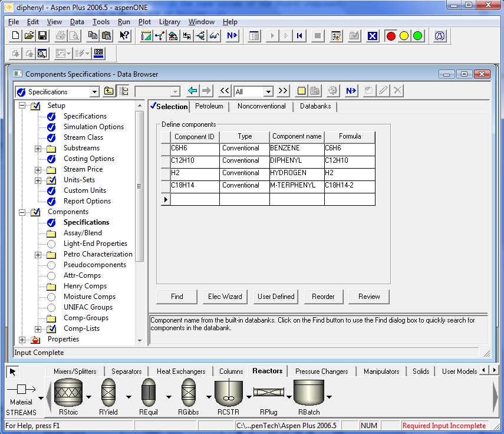The height and width of the screenshot is (434, 504).
Task: Select the RStoic reactor model icon
Action: coord(68,392)
